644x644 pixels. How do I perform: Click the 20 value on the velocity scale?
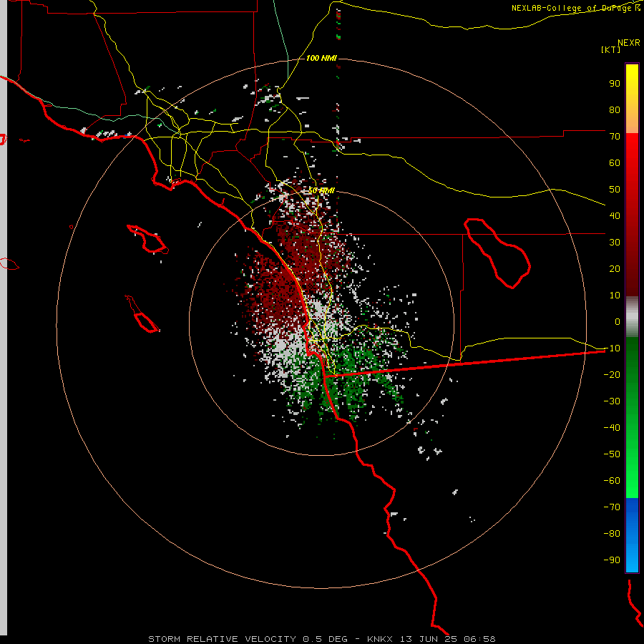pos(615,268)
